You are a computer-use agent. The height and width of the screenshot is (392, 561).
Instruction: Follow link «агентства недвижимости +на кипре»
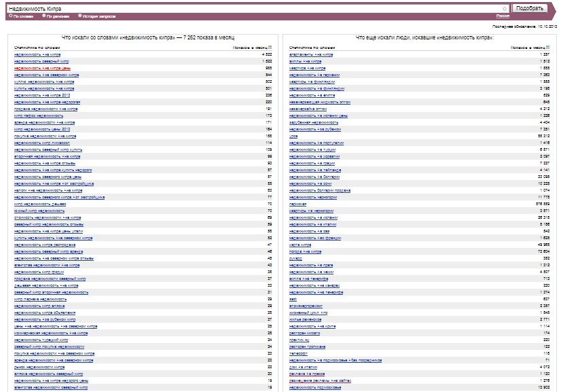point(47,266)
